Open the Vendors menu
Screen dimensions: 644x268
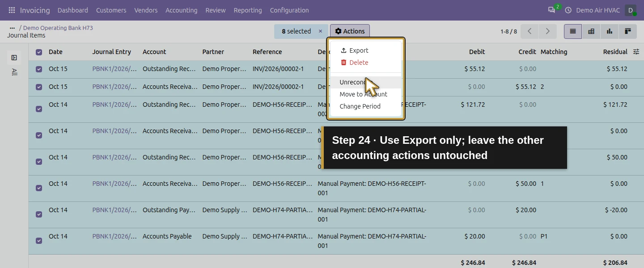pyautogui.click(x=146, y=10)
